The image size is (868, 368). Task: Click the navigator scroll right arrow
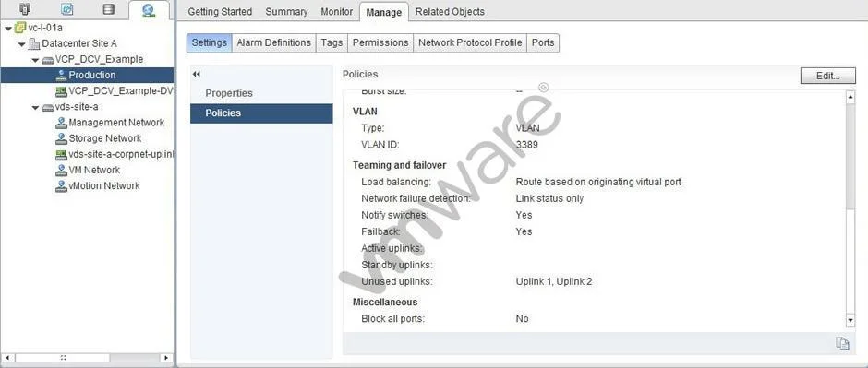coord(167,358)
